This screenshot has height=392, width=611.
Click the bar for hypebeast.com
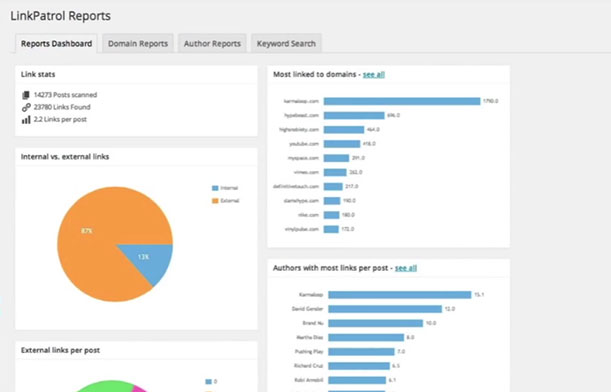tap(354, 115)
